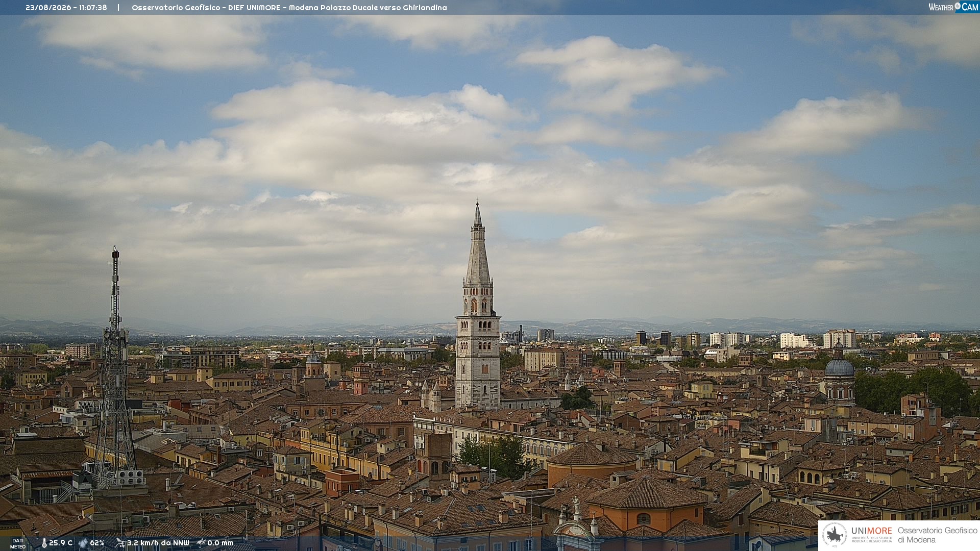Click the humidity water droplets icon
The width and height of the screenshot is (980, 551).
(x=83, y=543)
